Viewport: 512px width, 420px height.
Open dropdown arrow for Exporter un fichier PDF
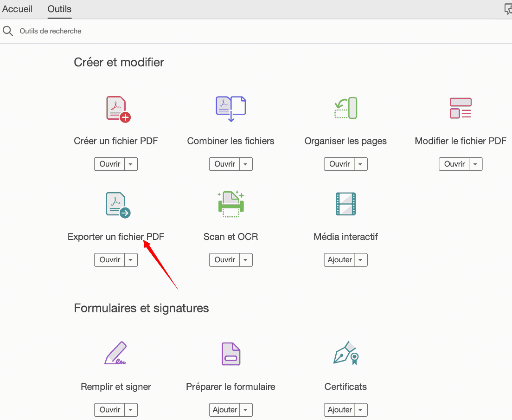[x=131, y=260]
